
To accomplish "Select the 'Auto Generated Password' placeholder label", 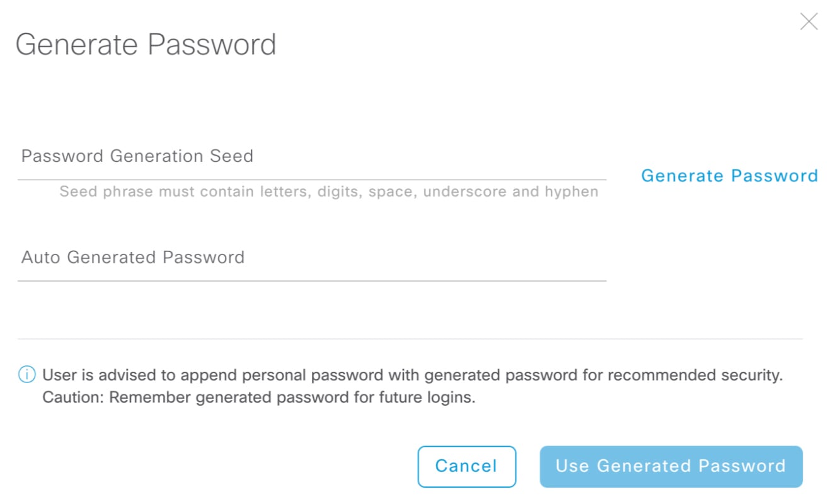I will coord(133,257).
